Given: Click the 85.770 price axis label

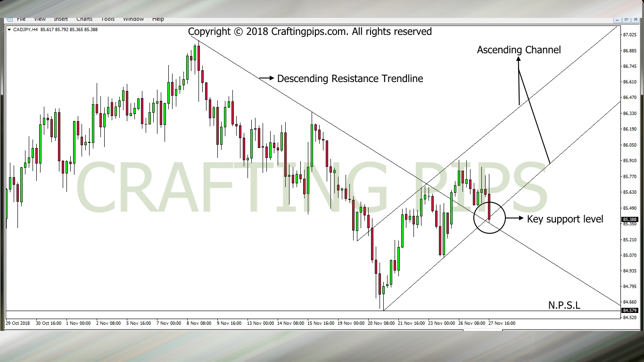Looking at the screenshot, I should click(x=630, y=177).
